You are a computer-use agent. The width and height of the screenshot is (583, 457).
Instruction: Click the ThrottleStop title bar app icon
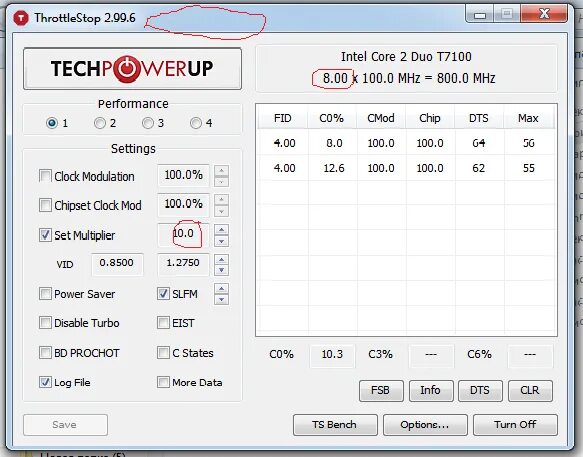(21, 18)
